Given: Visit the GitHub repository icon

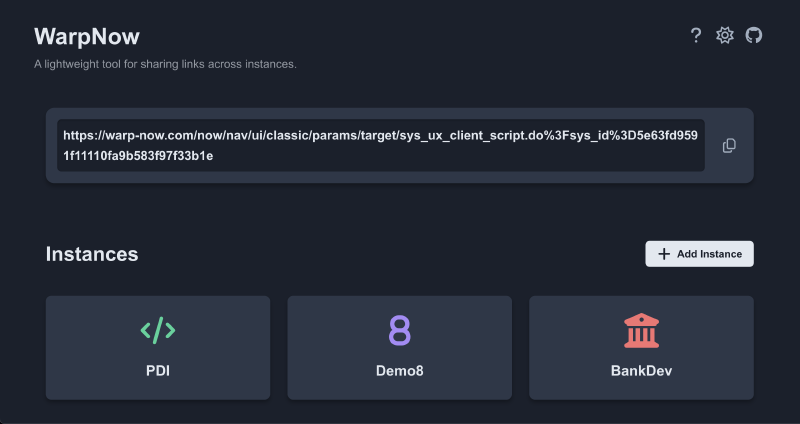Looking at the screenshot, I should (753, 35).
